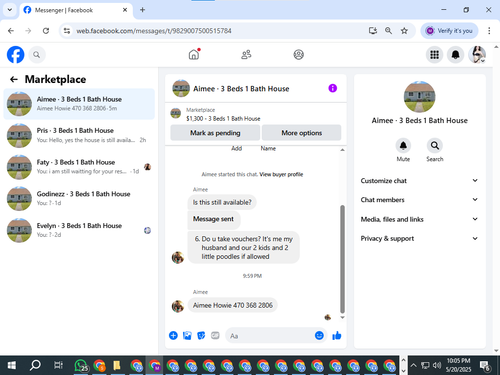This screenshot has height=375, width=500.
Task: Open emoji picker in message box
Action: coord(319,335)
